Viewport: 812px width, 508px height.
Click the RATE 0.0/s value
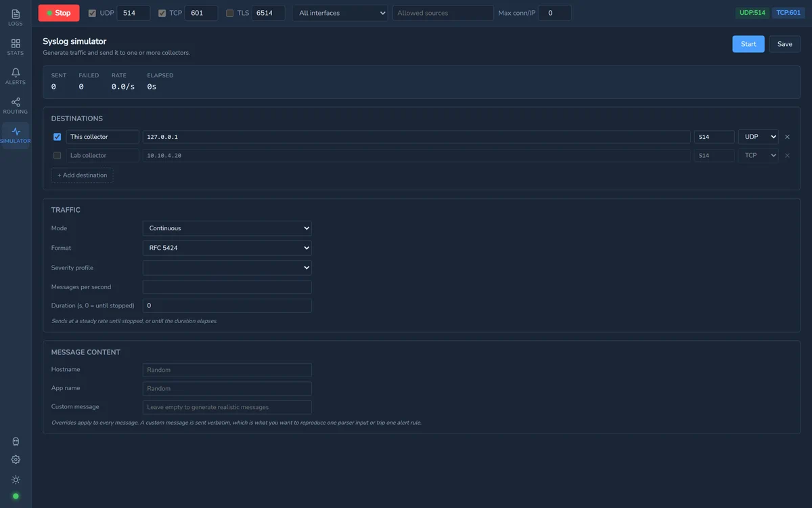coord(123,87)
